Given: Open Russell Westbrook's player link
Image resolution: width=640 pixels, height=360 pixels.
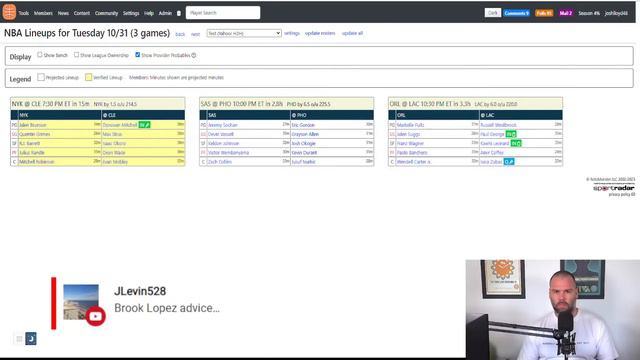Looking at the screenshot, I should [x=498, y=125].
